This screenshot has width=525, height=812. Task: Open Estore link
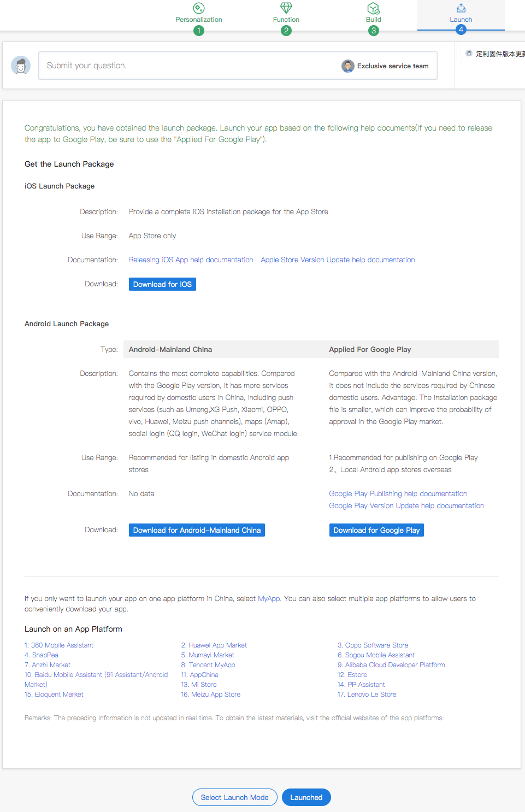(352, 675)
